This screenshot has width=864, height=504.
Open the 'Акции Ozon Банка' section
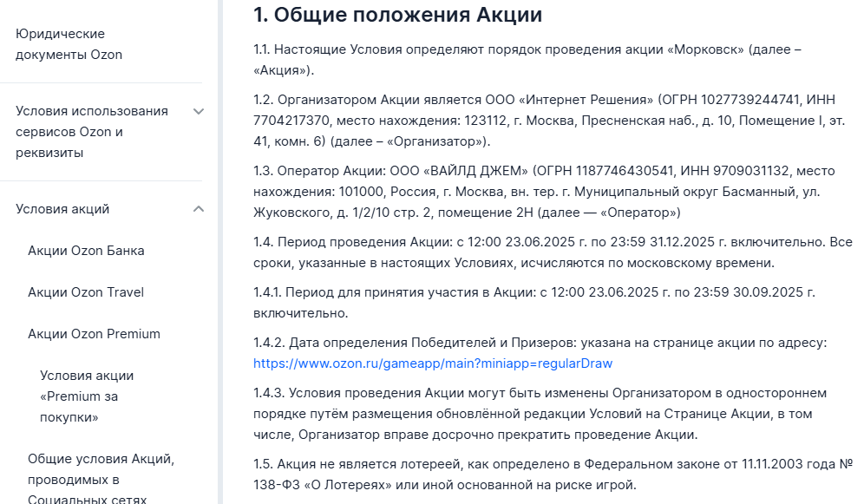(x=86, y=251)
